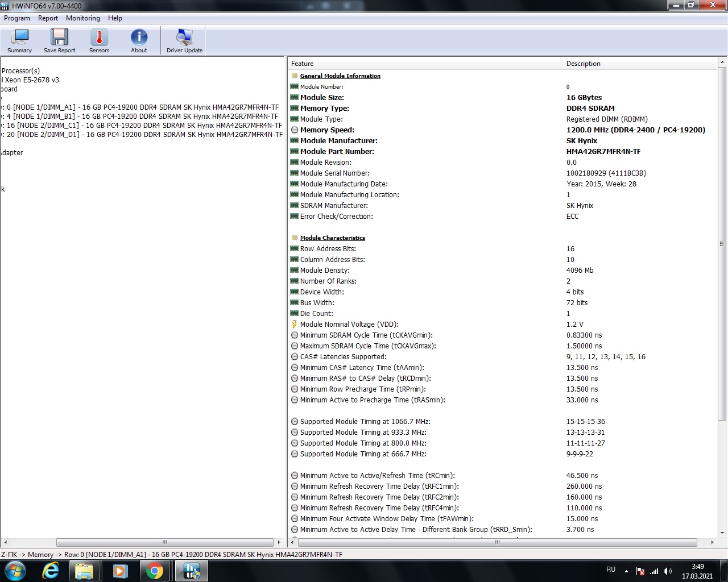Select the DIMM_A1 memory row in tree

tap(140, 107)
